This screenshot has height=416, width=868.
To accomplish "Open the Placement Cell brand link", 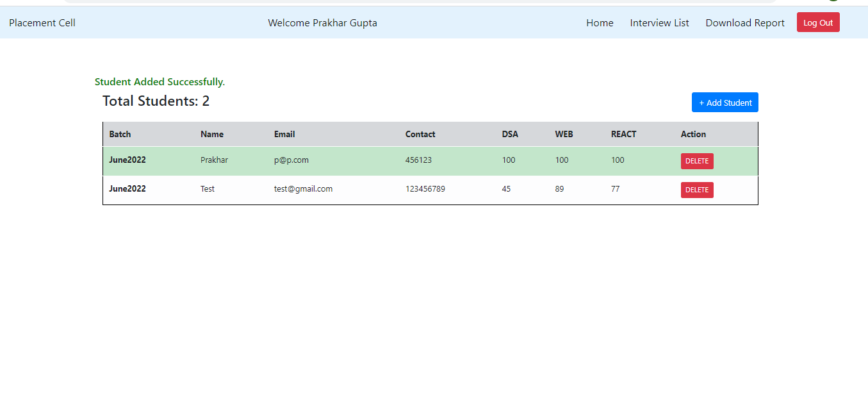I will point(42,22).
